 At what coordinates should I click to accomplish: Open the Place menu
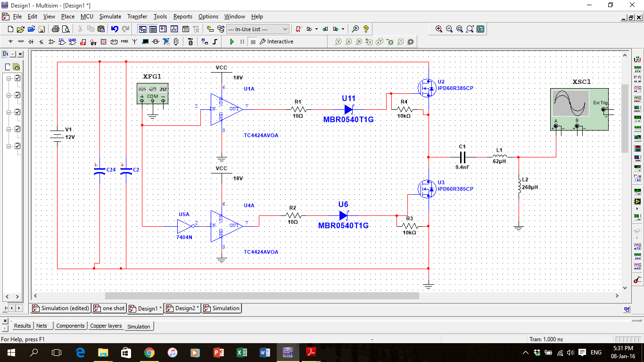point(67,16)
